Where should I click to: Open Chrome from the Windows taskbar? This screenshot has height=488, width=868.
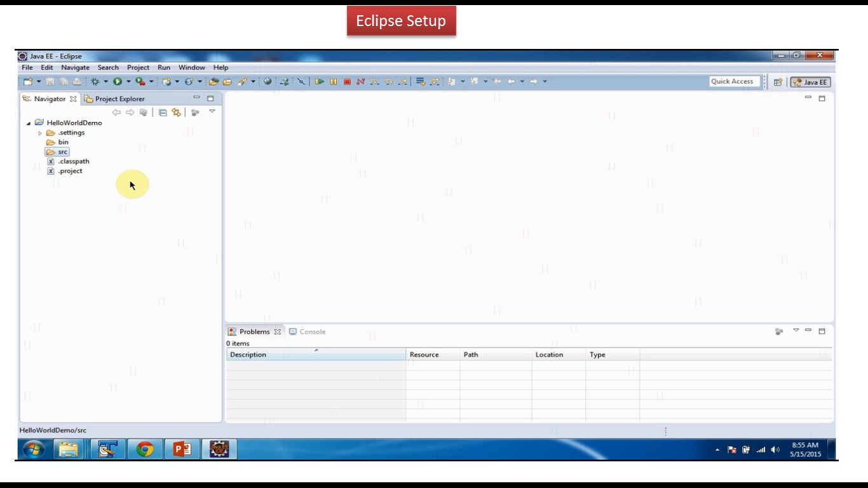[145, 450]
